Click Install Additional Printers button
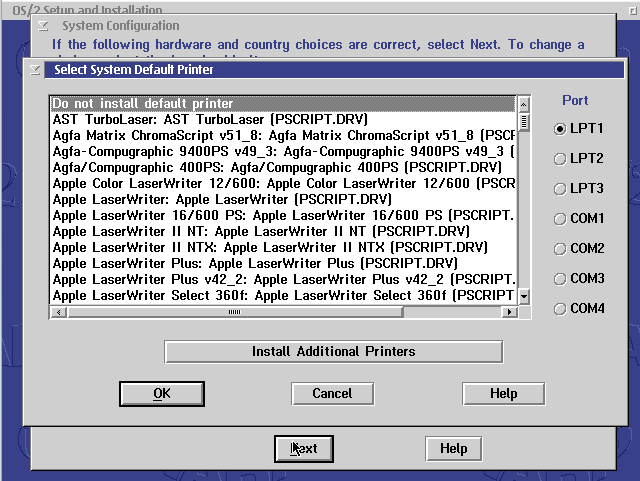 coord(333,352)
